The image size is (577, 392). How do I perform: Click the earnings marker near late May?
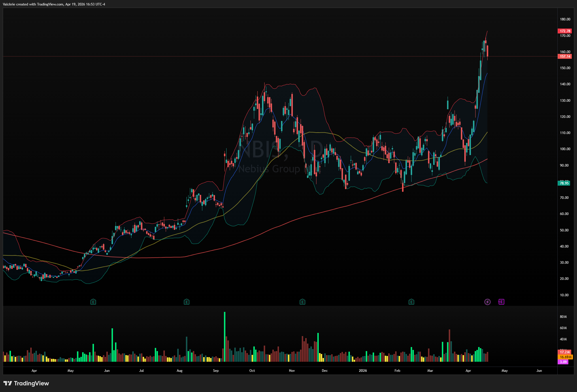tap(93, 302)
